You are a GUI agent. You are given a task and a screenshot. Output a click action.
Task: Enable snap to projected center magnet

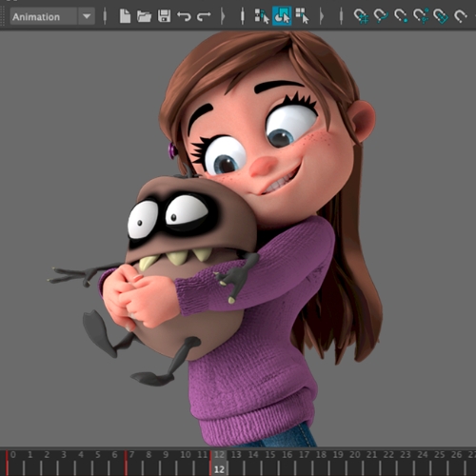pyautogui.click(x=421, y=16)
